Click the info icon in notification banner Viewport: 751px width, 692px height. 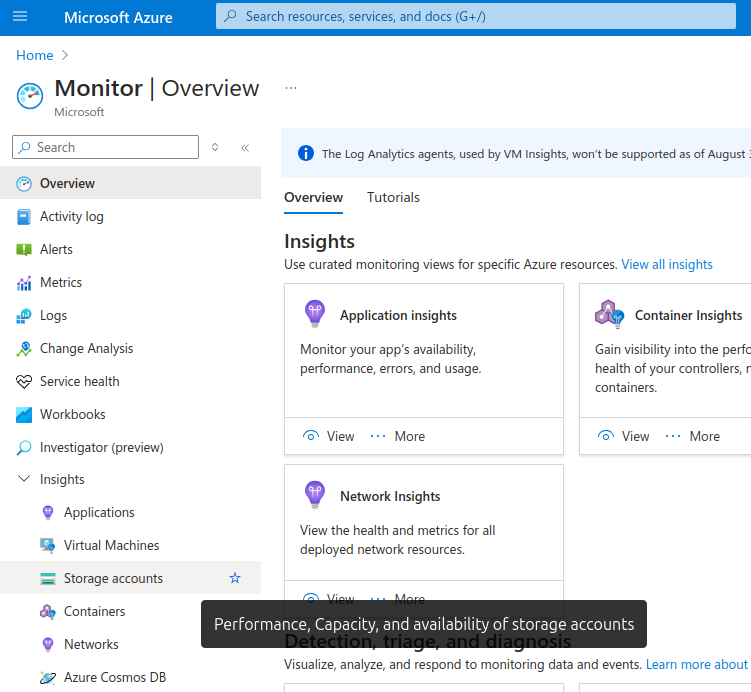coord(306,153)
